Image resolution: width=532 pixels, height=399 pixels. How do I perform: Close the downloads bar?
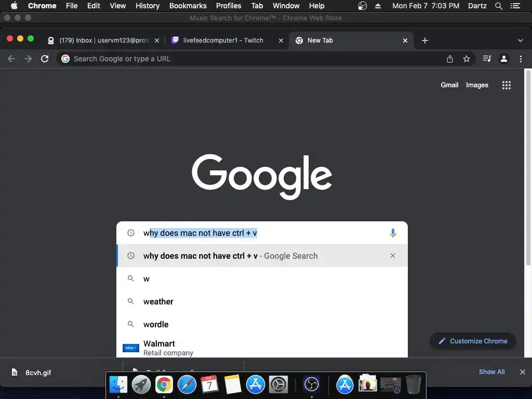(x=523, y=372)
